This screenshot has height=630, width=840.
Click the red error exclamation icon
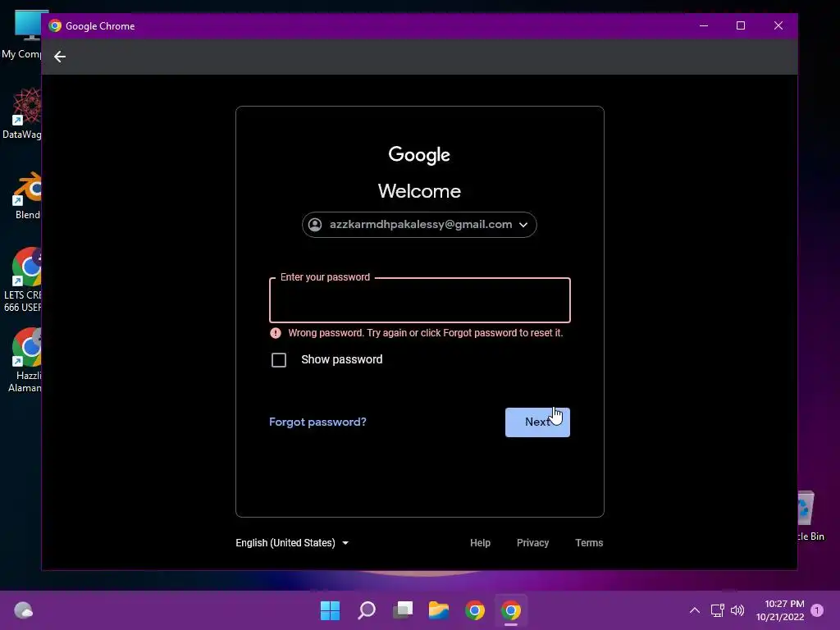tap(276, 333)
